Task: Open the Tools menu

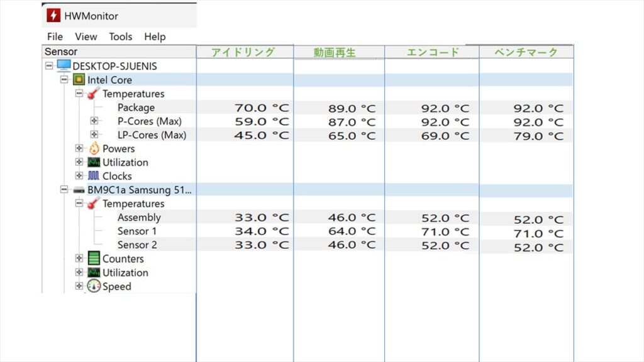Action: tap(120, 36)
